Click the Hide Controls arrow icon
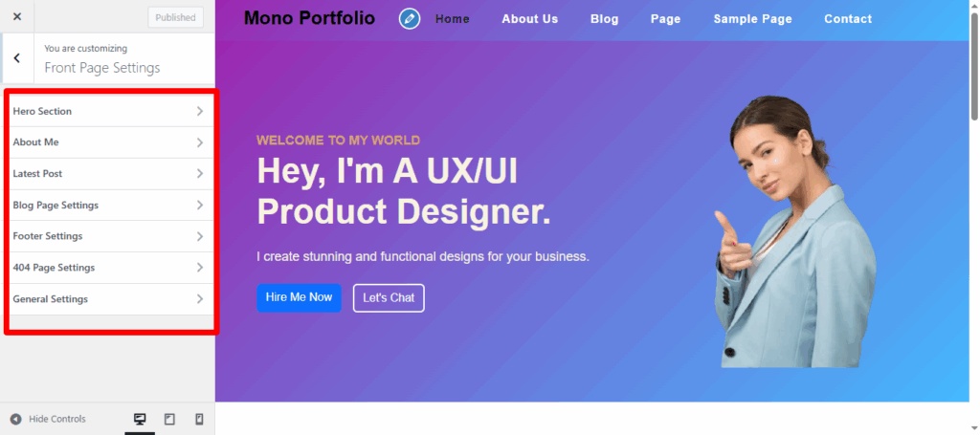The width and height of the screenshot is (980, 435). [15, 419]
